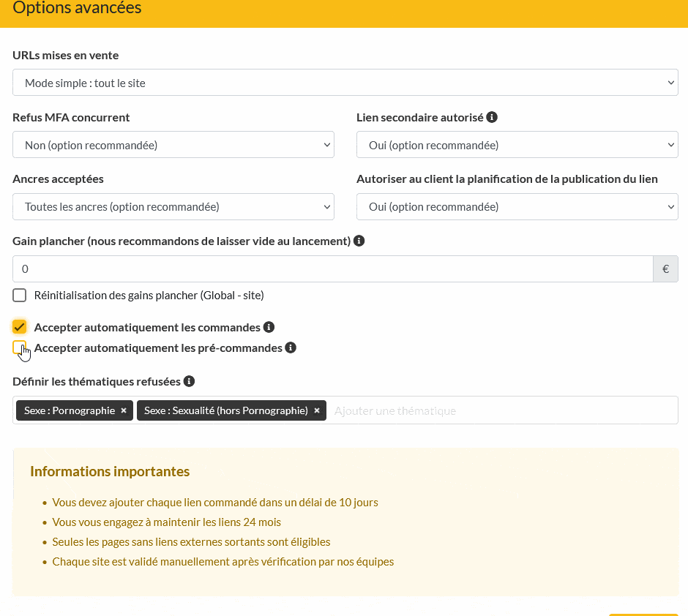This screenshot has width=688, height=616.
Task: Click info icon beside Gain plancher label
Action: click(x=359, y=241)
